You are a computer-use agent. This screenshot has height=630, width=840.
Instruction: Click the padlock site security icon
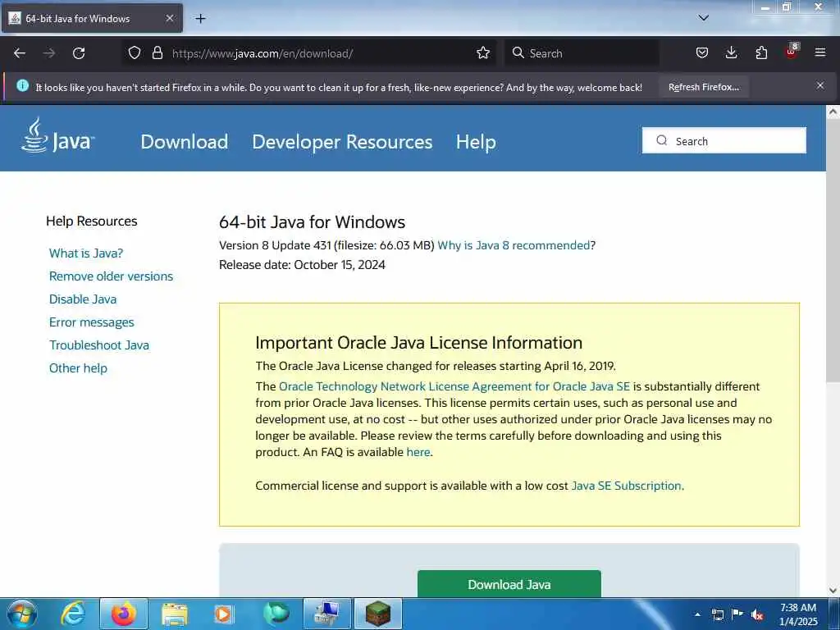point(157,53)
